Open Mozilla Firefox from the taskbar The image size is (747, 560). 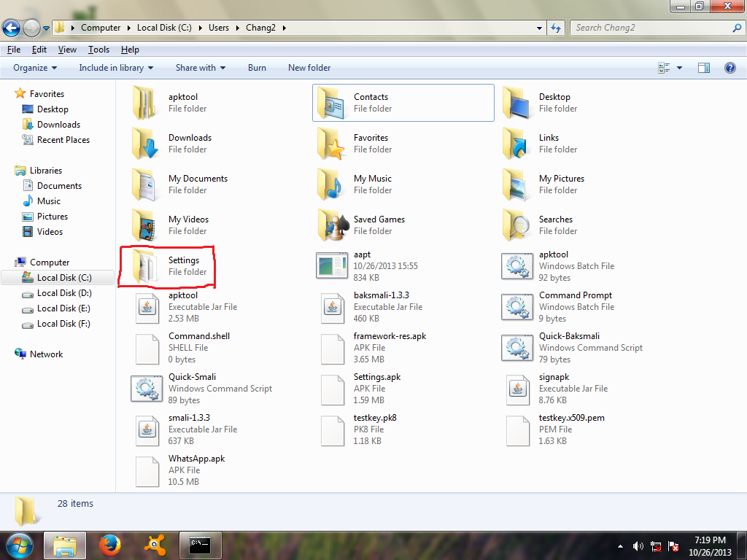coord(110,545)
